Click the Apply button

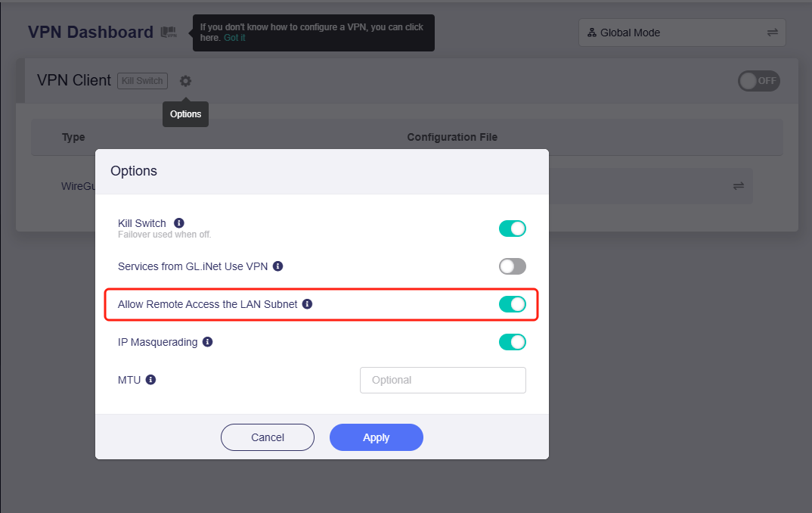pyautogui.click(x=376, y=437)
